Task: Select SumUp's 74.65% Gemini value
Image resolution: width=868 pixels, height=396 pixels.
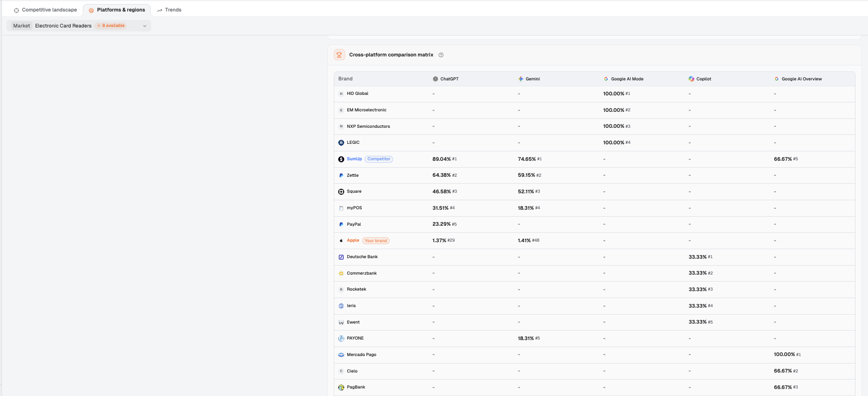Action: pos(527,159)
